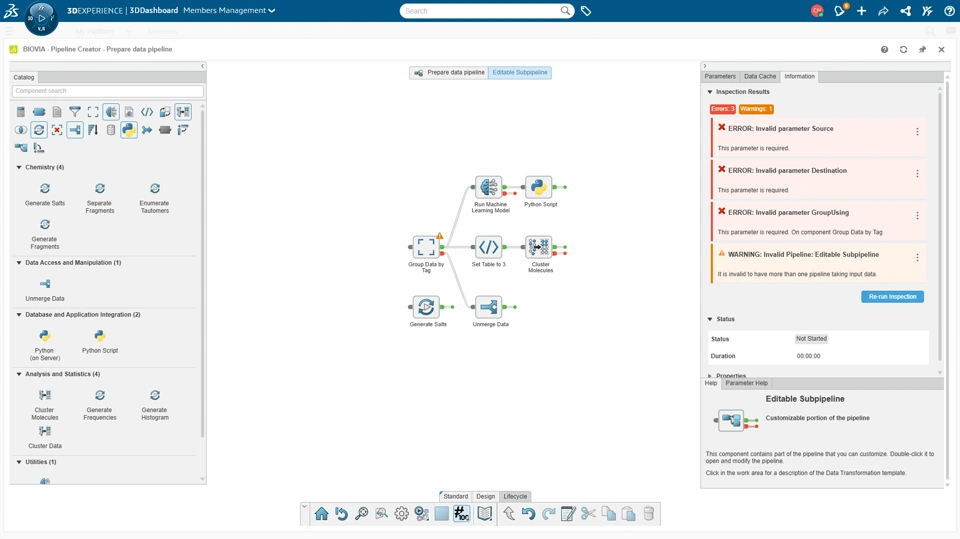Expand the Properties section

pos(710,375)
